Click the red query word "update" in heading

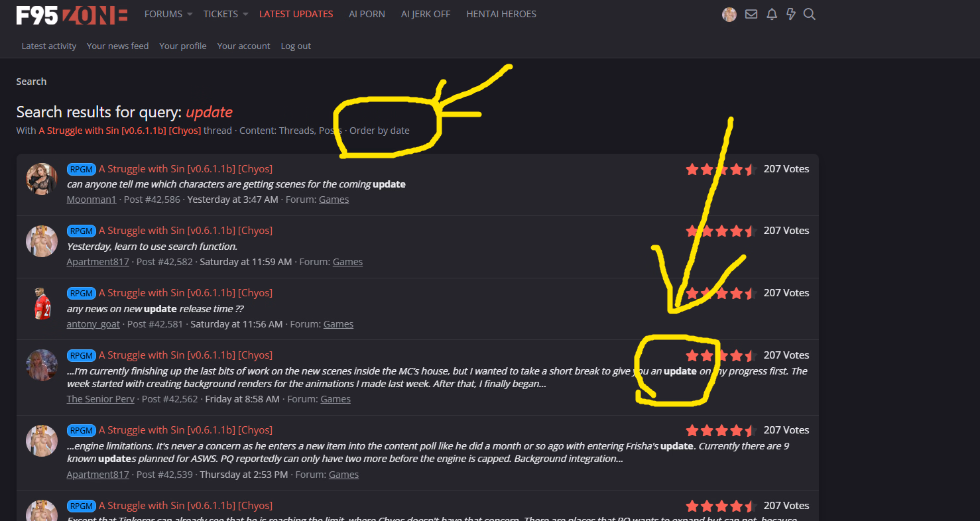click(209, 112)
